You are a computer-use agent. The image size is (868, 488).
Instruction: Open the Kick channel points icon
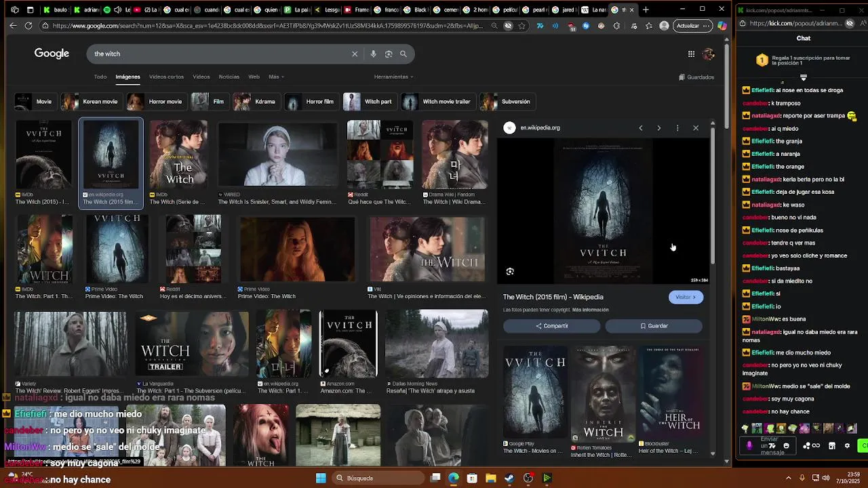(806, 445)
